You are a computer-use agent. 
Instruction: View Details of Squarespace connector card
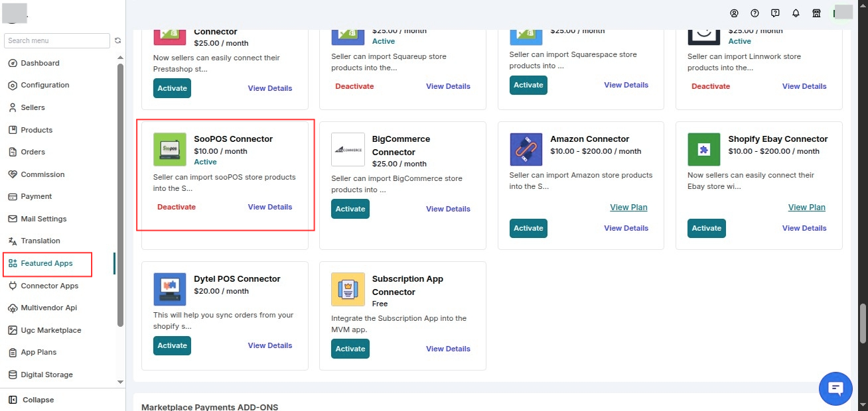click(x=626, y=85)
